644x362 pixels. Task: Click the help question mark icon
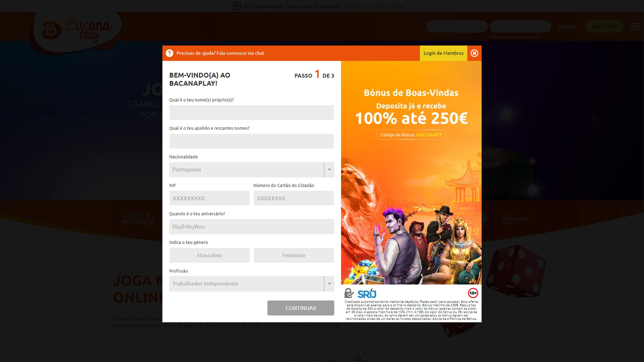(169, 53)
